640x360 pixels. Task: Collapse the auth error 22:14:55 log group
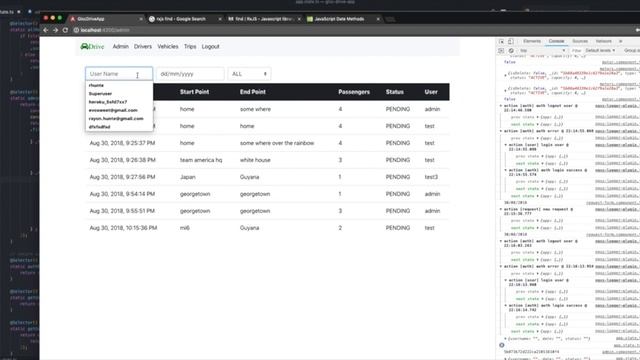(x=501, y=131)
